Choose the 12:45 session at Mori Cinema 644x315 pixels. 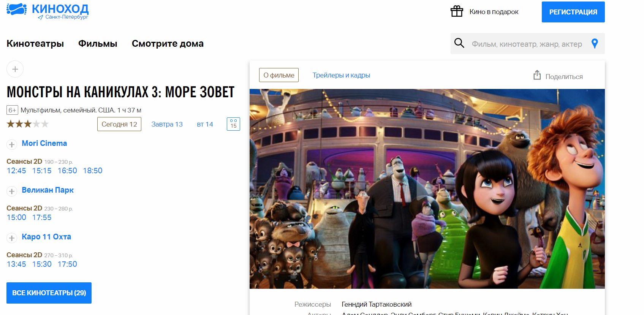tap(16, 171)
